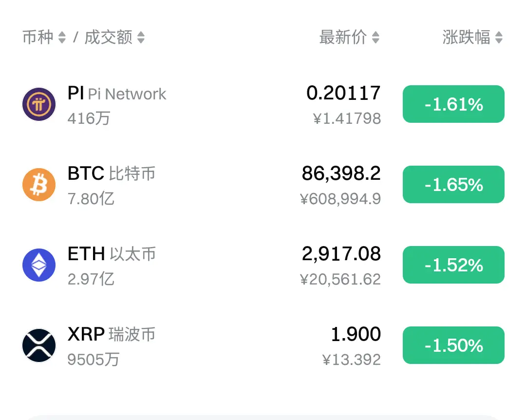Image resolution: width=526 pixels, height=420 pixels.
Task: Sort by 币种 using its arrows
Action: coord(62,37)
